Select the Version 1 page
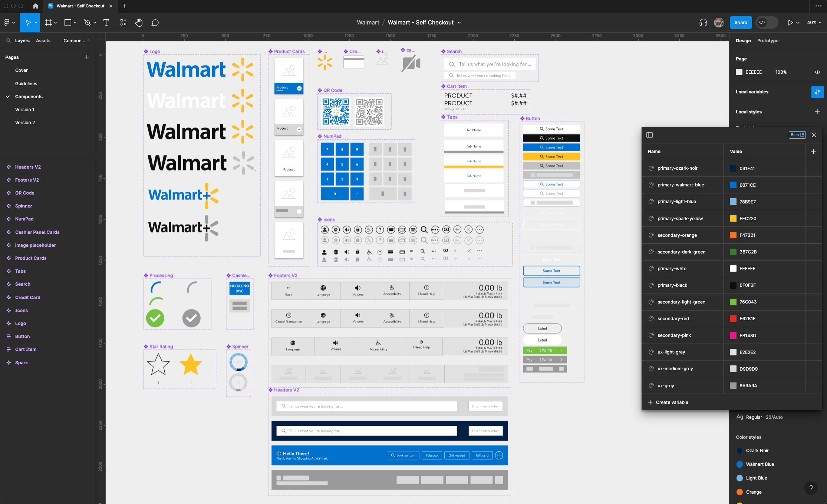The height and width of the screenshot is (504, 827). (x=24, y=110)
